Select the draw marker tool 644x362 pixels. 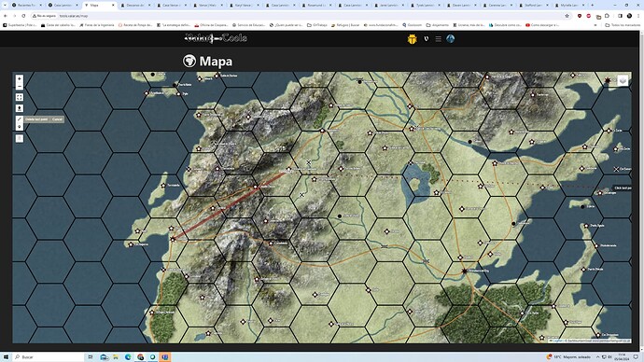tap(20, 127)
